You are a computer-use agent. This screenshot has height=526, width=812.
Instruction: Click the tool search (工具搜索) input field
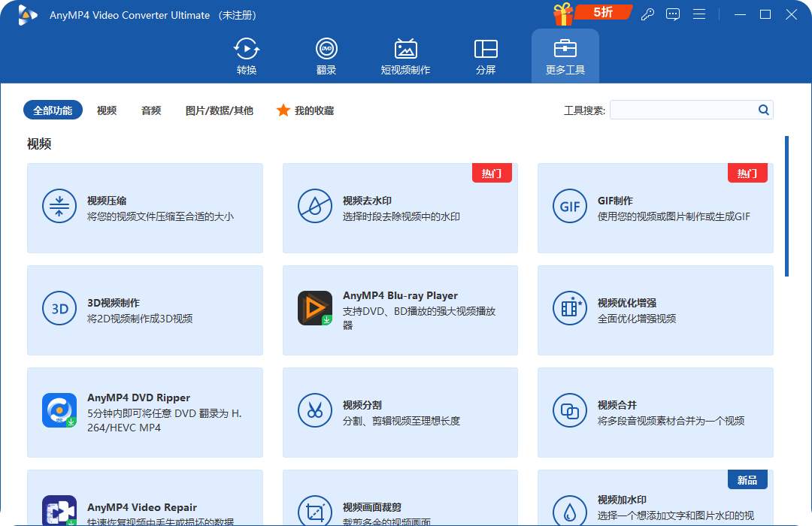682,110
